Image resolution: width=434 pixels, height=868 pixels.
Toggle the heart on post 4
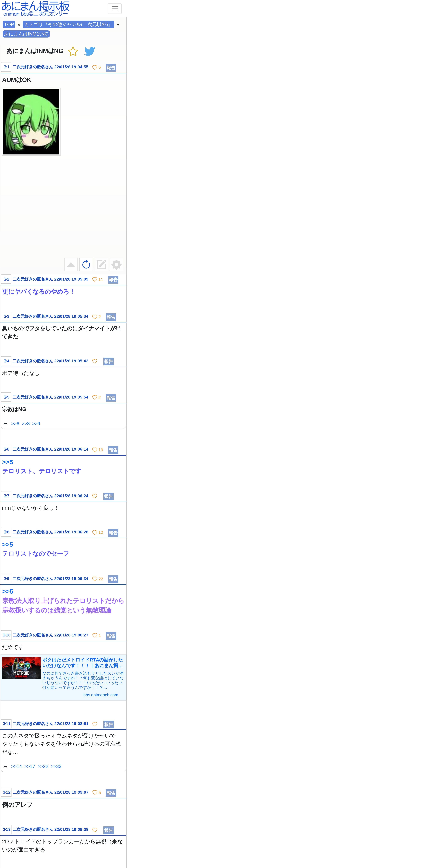pos(95,361)
